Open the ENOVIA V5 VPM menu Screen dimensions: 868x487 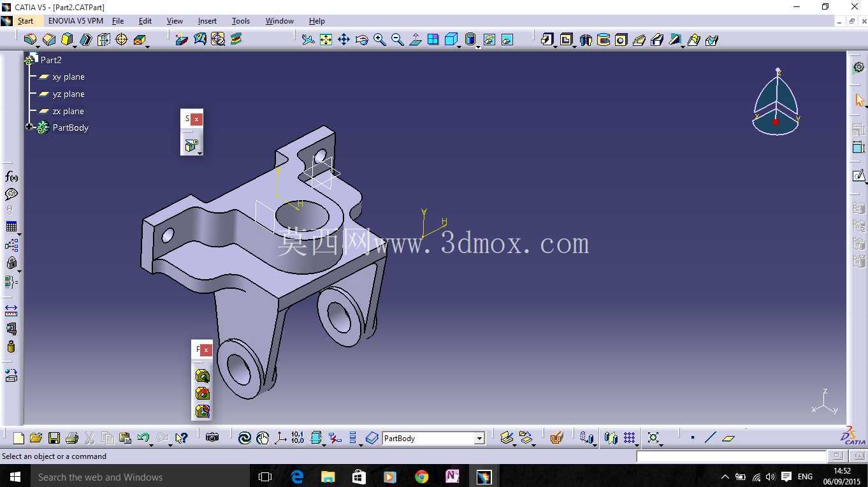pos(75,21)
